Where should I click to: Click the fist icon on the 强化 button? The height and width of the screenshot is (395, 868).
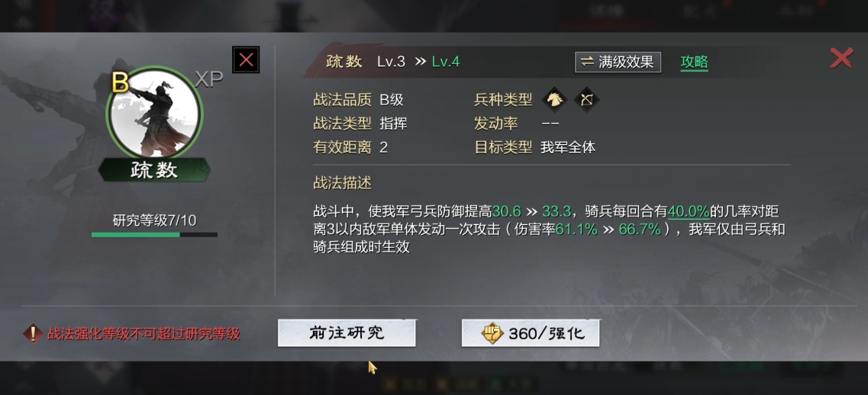(x=492, y=333)
